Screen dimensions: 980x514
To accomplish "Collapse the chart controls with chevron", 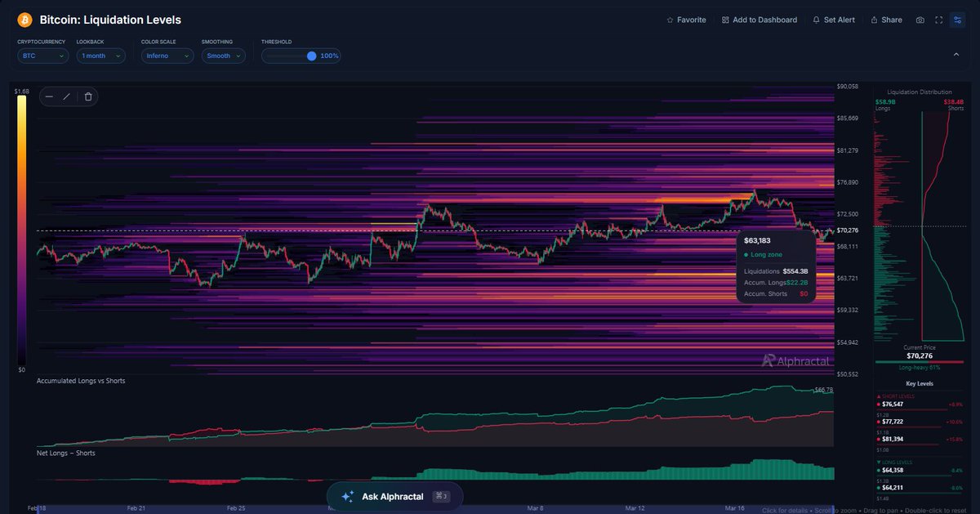I will [956, 55].
